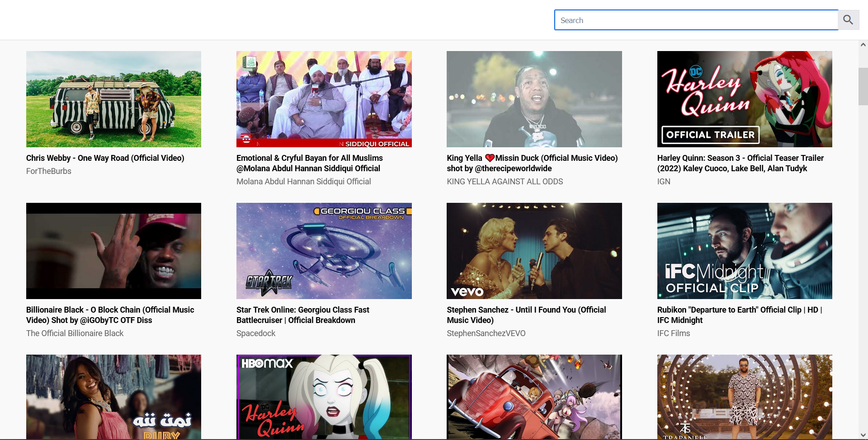The image size is (868, 440).
Task: Open the red car cartoon thumbnail
Action: pyautogui.click(x=534, y=397)
